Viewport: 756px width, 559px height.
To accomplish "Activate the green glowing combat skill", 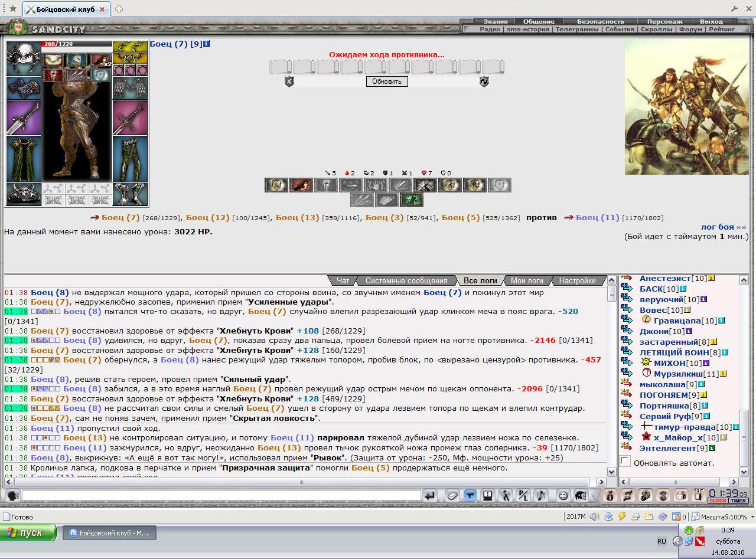I will pos(412,200).
